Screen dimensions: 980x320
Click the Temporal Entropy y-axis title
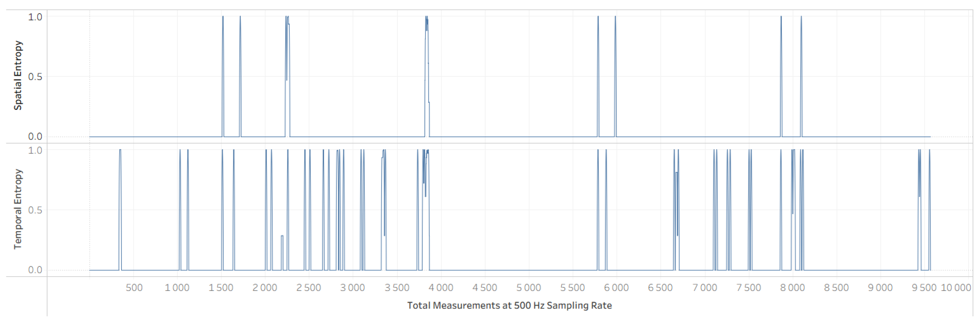[17, 209]
